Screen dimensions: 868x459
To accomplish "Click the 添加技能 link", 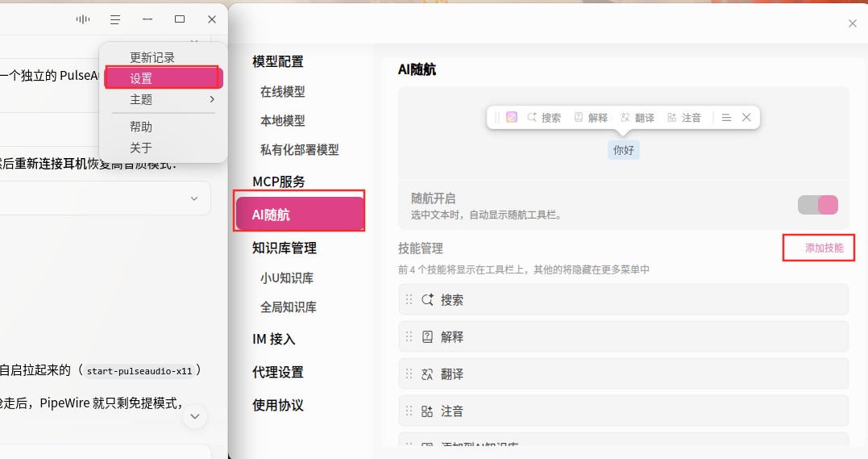I will point(824,248).
